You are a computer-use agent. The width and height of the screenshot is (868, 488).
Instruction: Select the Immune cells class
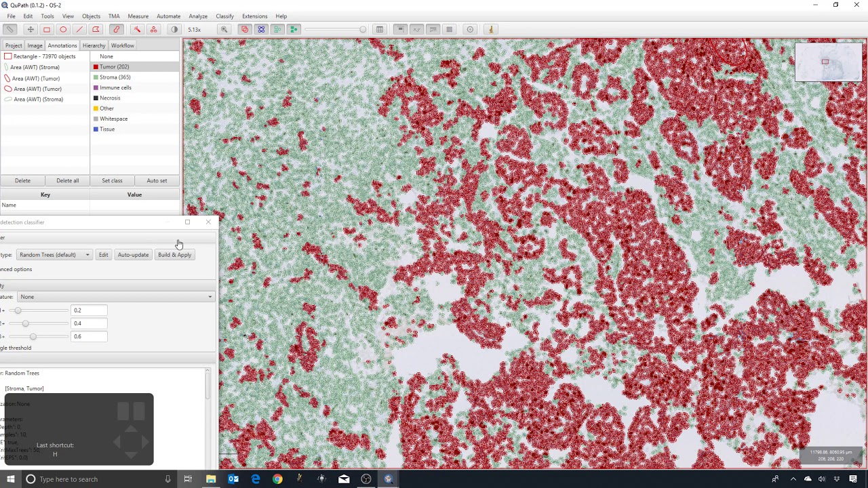135,87
